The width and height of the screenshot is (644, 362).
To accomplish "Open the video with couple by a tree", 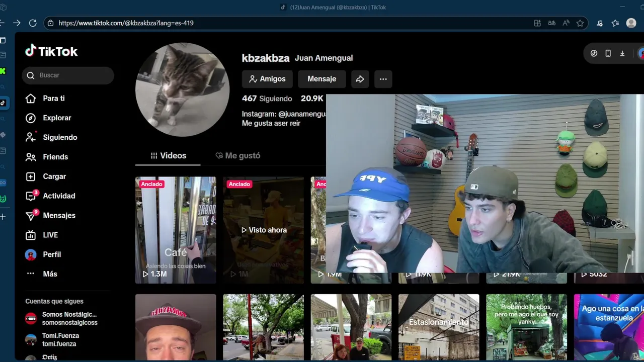I will coord(351,327).
